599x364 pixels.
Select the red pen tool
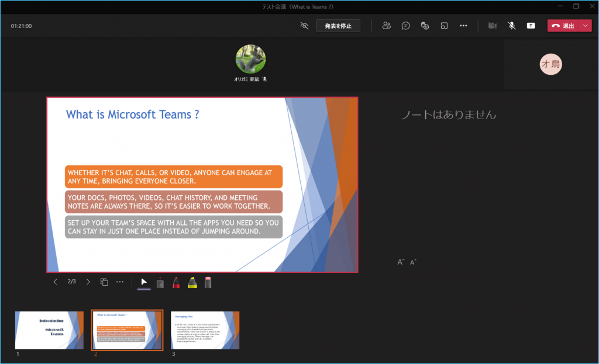point(175,282)
